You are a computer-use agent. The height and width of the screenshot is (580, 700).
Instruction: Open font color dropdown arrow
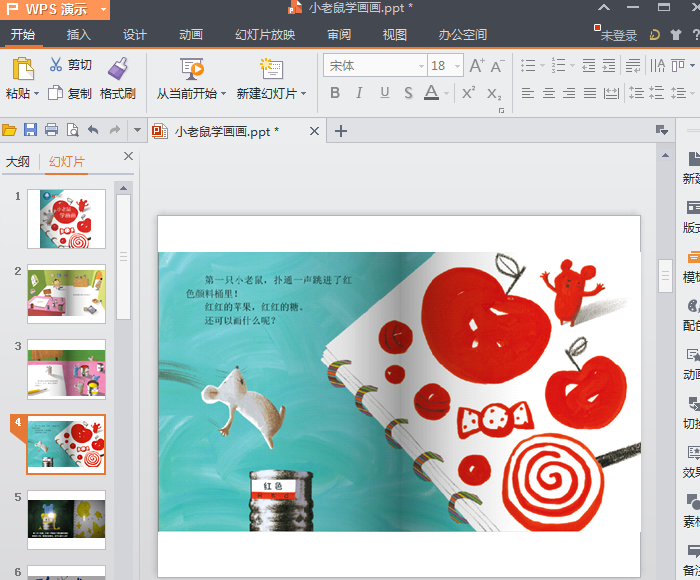tap(446, 94)
